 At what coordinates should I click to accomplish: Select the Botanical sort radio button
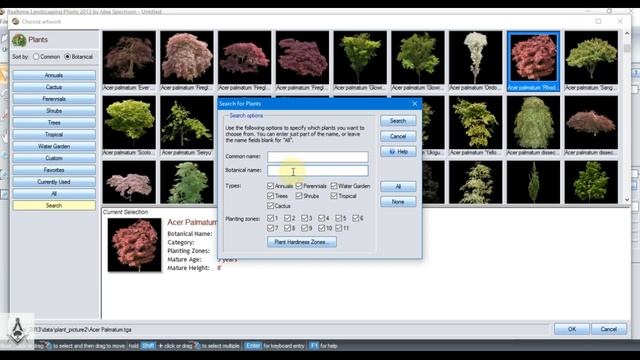[68, 57]
